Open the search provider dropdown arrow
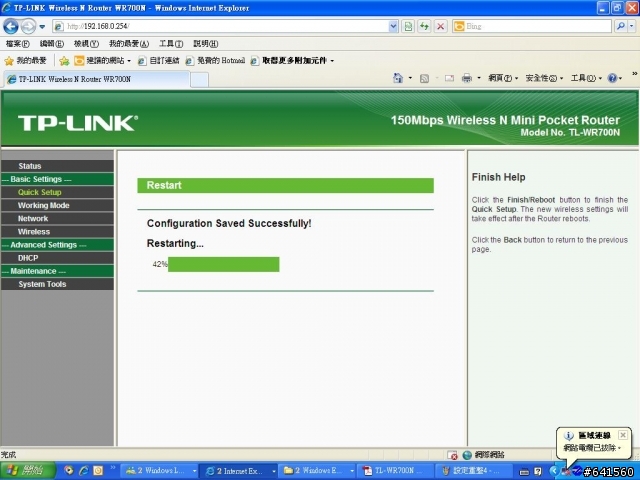The height and width of the screenshot is (480, 640). pyautogui.click(x=631, y=27)
